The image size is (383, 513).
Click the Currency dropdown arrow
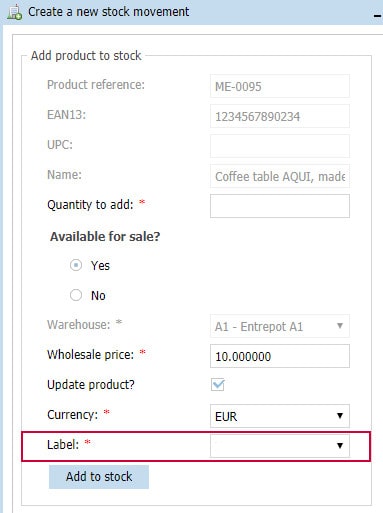pyautogui.click(x=340, y=416)
